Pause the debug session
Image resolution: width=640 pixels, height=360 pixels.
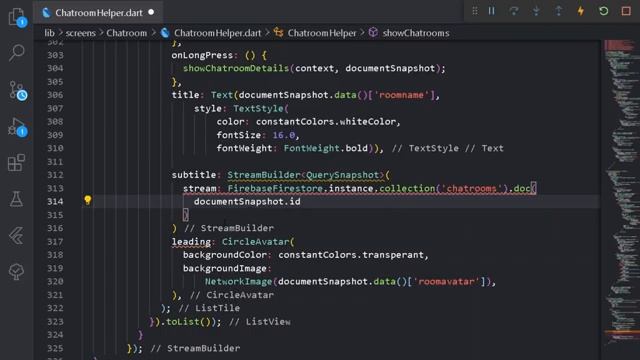[x=491, y=11]
